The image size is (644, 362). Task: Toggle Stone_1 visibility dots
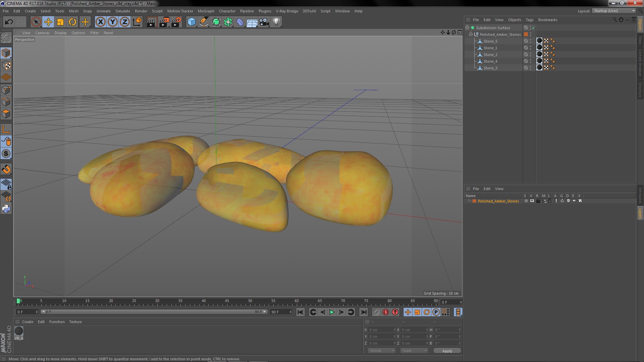click(x=530, y=48)
